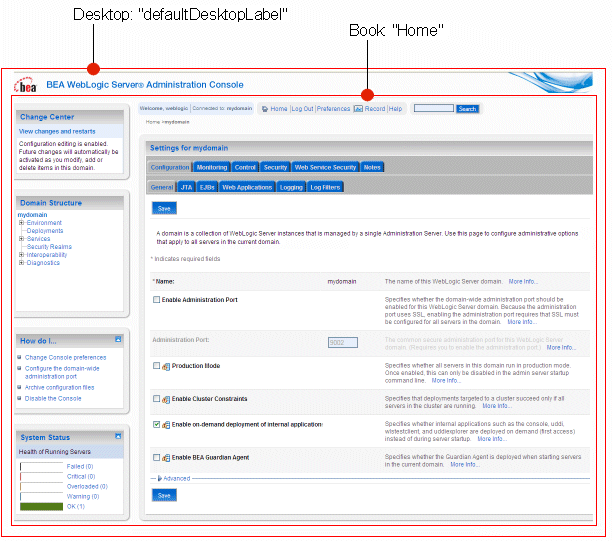Click the Administration Port field
This screenshot has height=541, width=612.
point(343,343)
